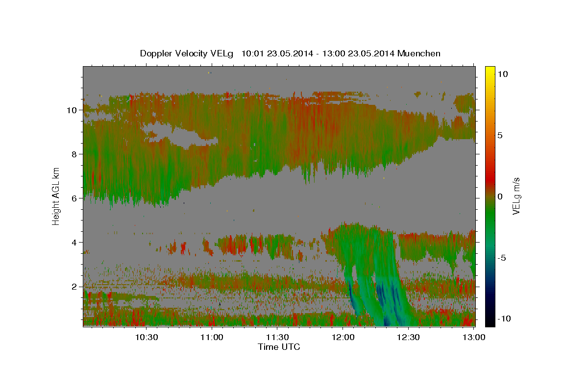Click the '10:30' time axis label
The width and height of the screenshot is (588, 392).
click(147, 337)
